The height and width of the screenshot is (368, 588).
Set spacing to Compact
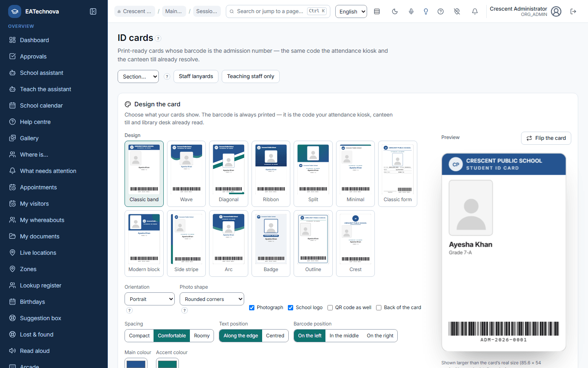click(x=139, y=336)
